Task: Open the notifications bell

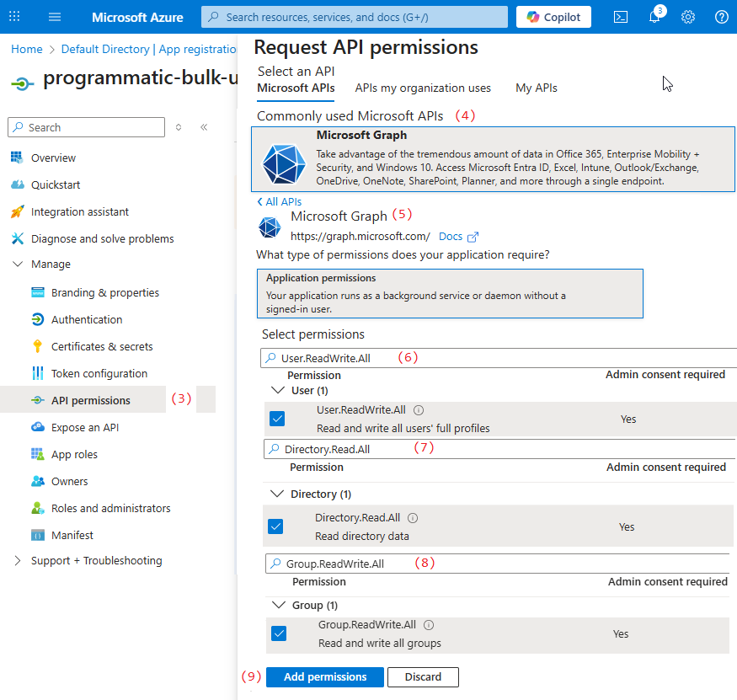Action: point(654,17)
